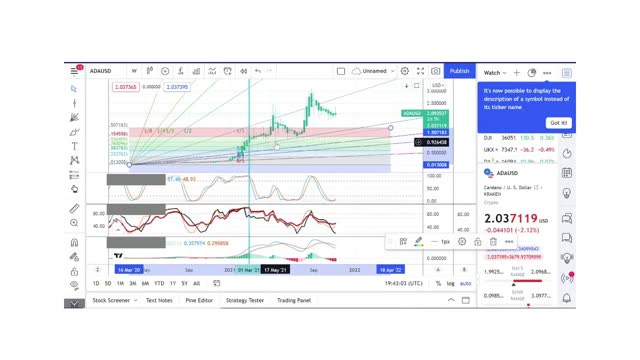Viewport: 640px width, 360px height.
Task: Select the Gann and Fibonacci tool
Action: pyautogui.click(x=74, y=118)
